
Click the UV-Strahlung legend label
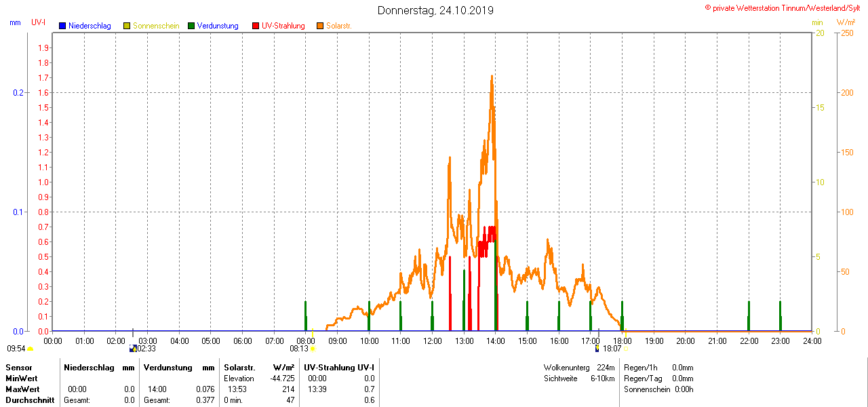(283, 26)
